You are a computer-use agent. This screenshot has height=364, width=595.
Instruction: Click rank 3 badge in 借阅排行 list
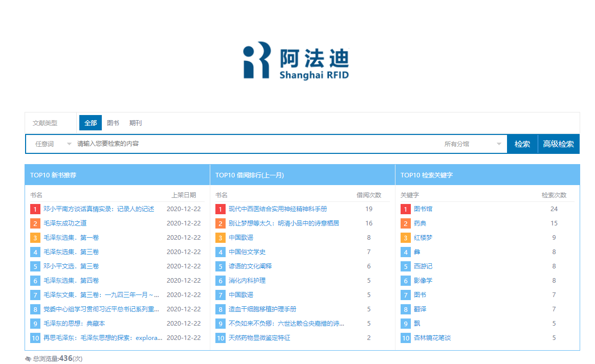pos(220,238)
